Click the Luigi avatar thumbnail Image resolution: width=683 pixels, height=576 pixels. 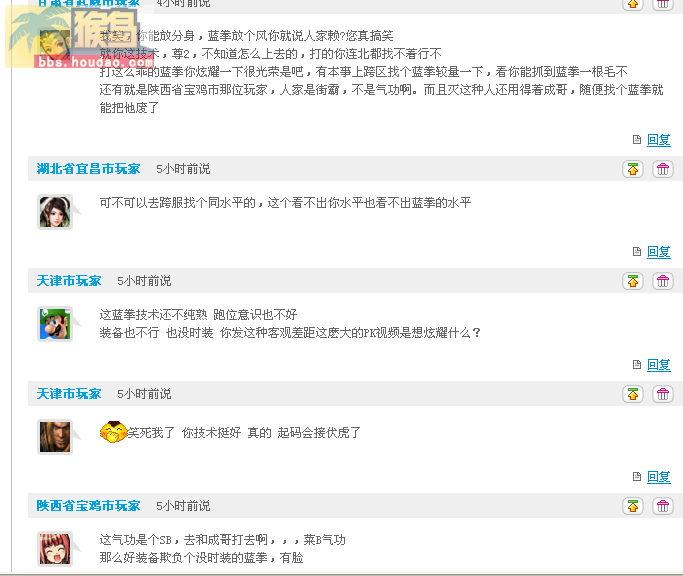(55, 324)
